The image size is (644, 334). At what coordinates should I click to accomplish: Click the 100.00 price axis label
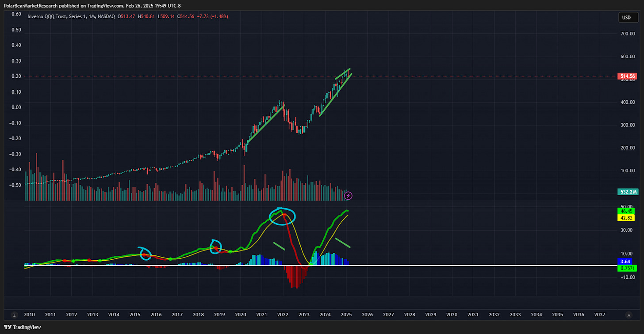click(627, 171)
